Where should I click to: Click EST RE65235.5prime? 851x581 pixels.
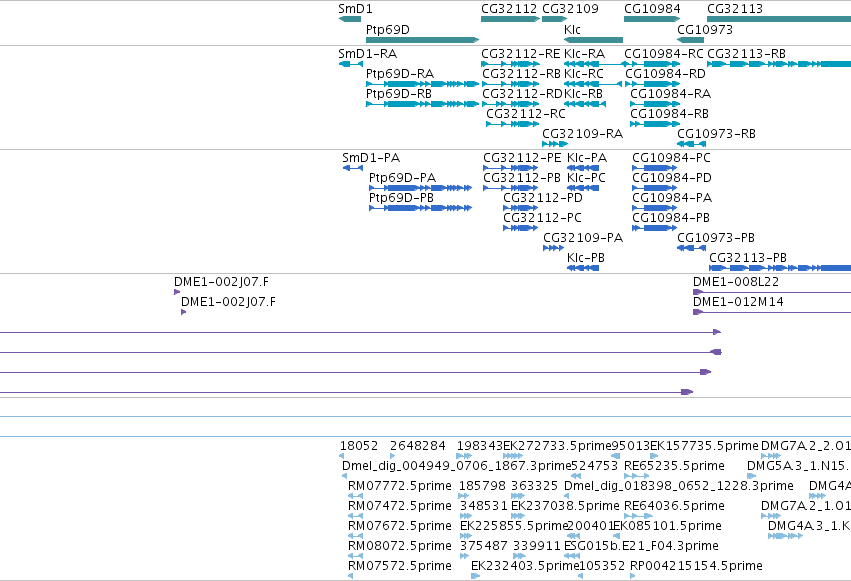tap(674, 466)
